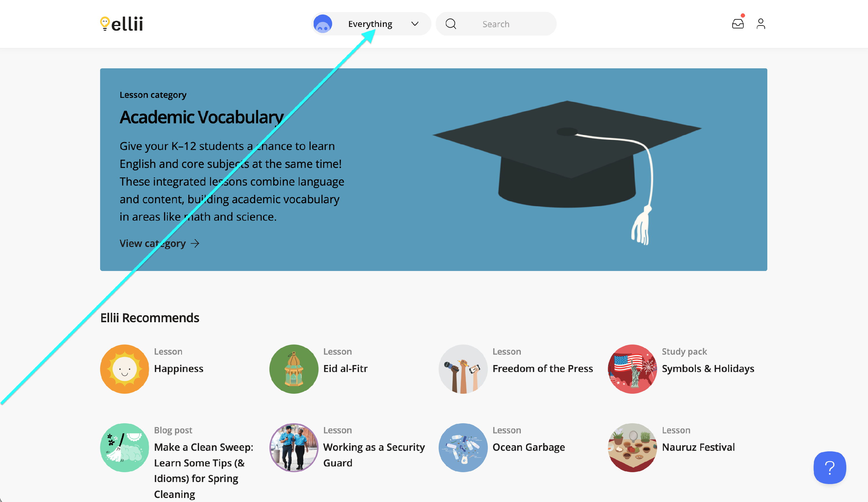
Task: Open the Symbols & Holidays study pack
Action: click(708, 368)
